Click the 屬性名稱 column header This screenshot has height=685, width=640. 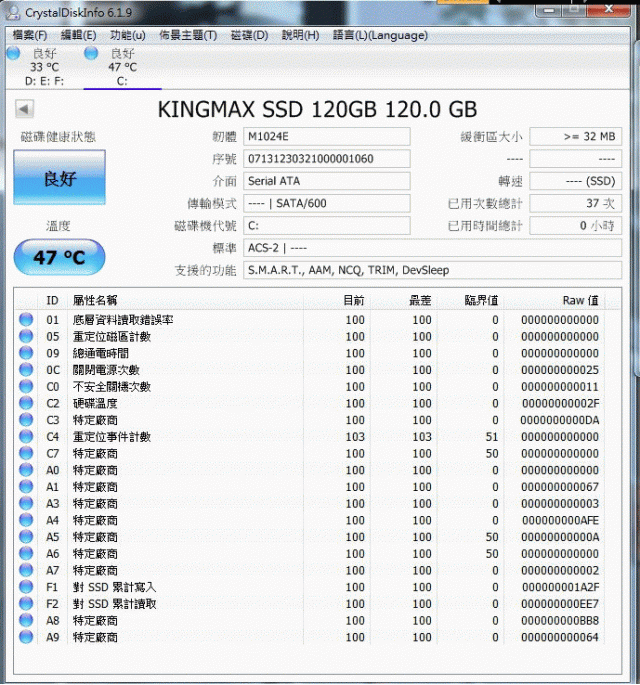[95, 300]
